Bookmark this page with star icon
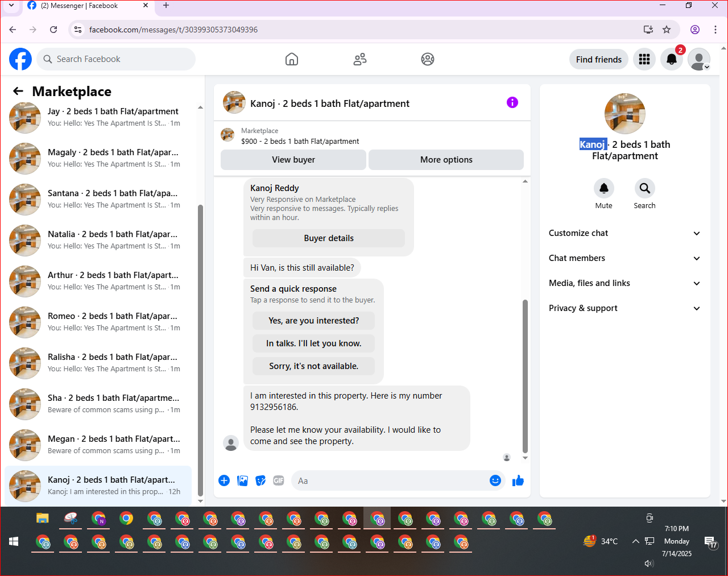The width and height of the screenshot is (728, 576). tap(667, 30)
